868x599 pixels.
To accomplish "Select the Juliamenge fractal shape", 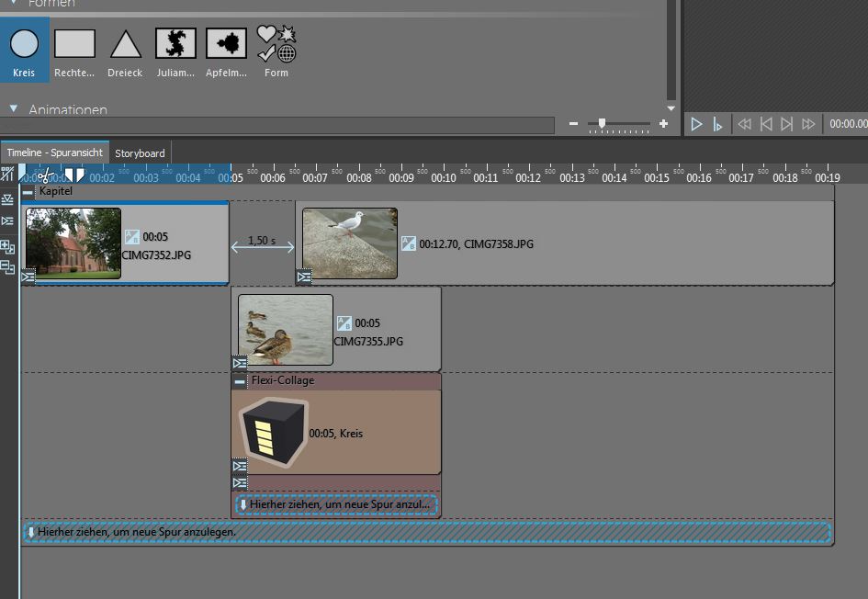I will tap(175, 43).
